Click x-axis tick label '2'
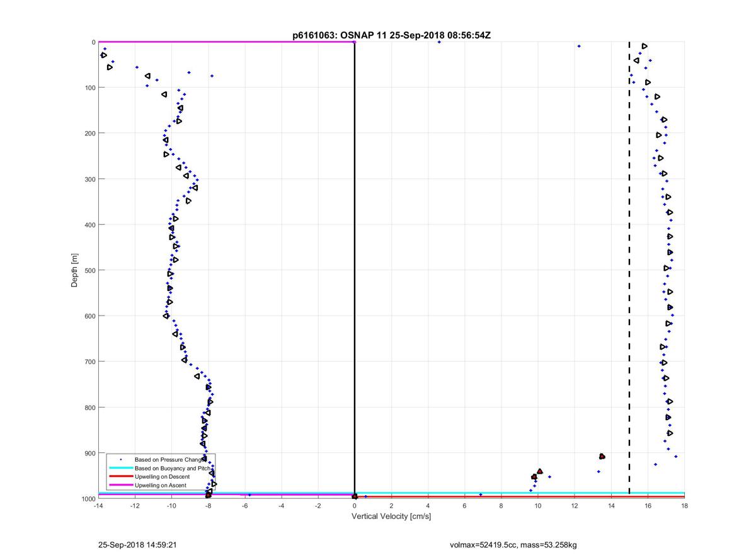The width and height of the screenshot is (756, 560). click(x=391, y=505)
